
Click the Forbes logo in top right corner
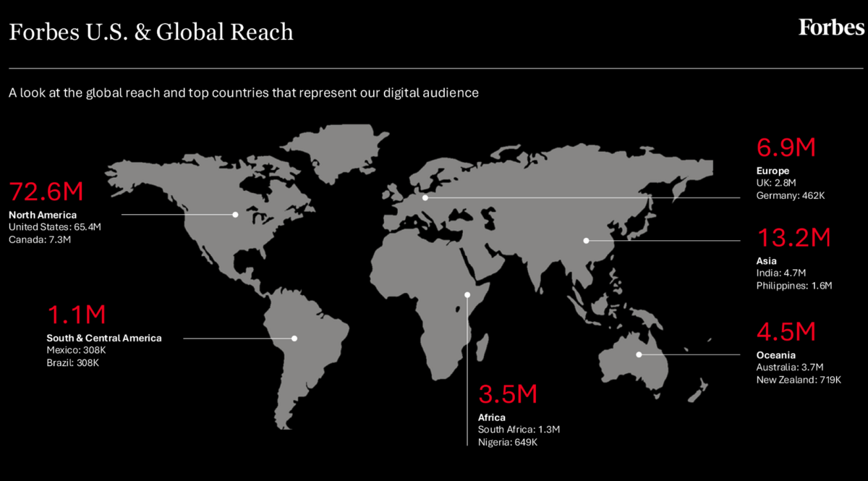click(830, 28)
